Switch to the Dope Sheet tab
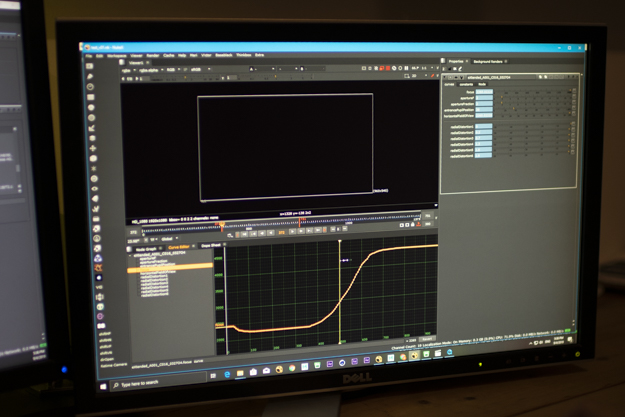The image size is (625, 417). point(211,246)
